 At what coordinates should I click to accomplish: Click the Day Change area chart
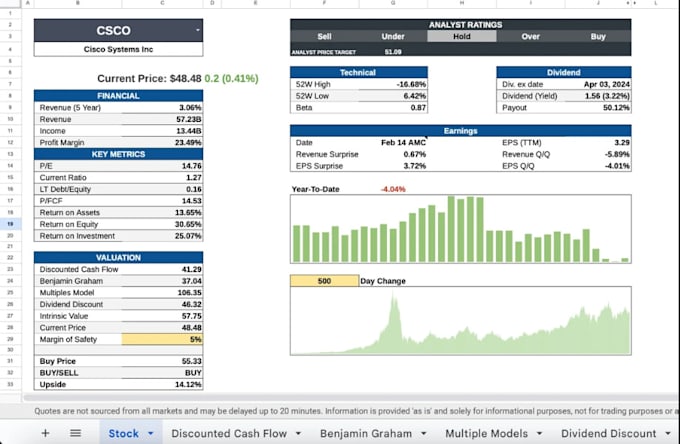[461, 321]
